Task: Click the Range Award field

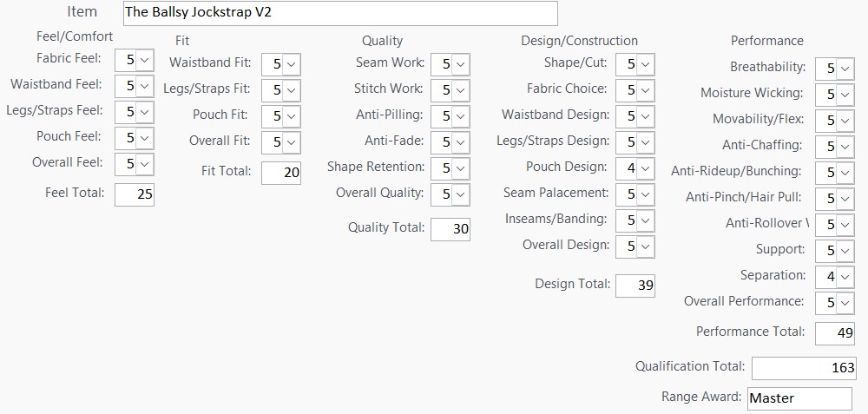Action: [x=799, y=398]
